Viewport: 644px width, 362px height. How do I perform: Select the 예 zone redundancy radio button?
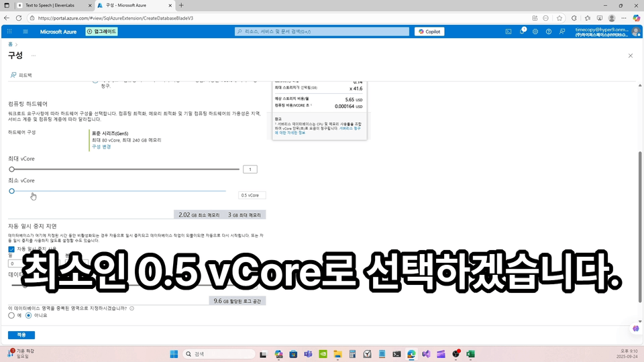[x=11, y=315]
